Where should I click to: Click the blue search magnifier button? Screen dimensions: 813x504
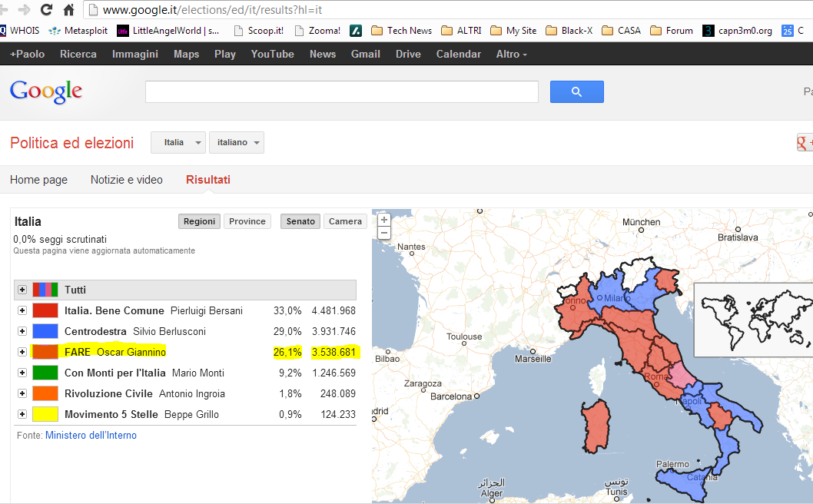[x=576, y=91]
